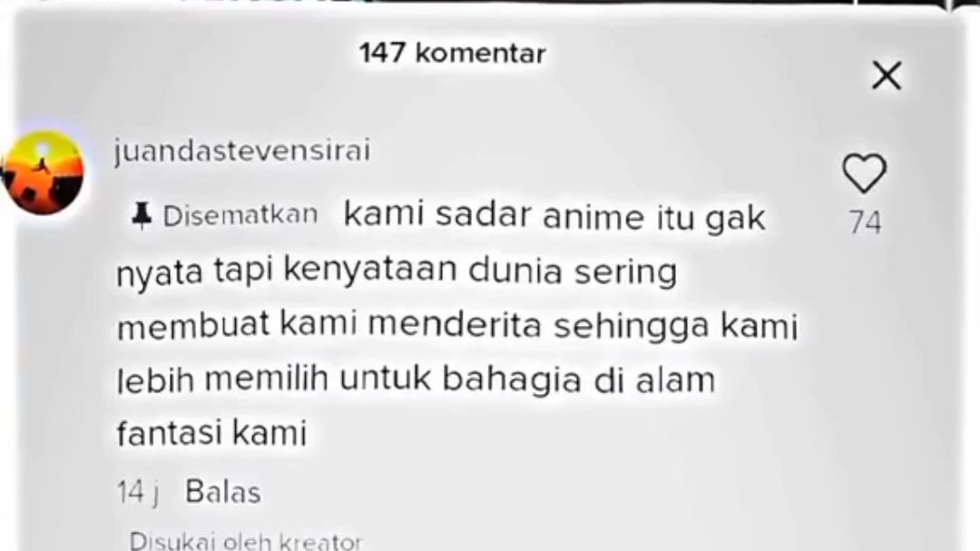Close the comments panel with the X
The height and width of the screenshot is (551, 980).
887,75
